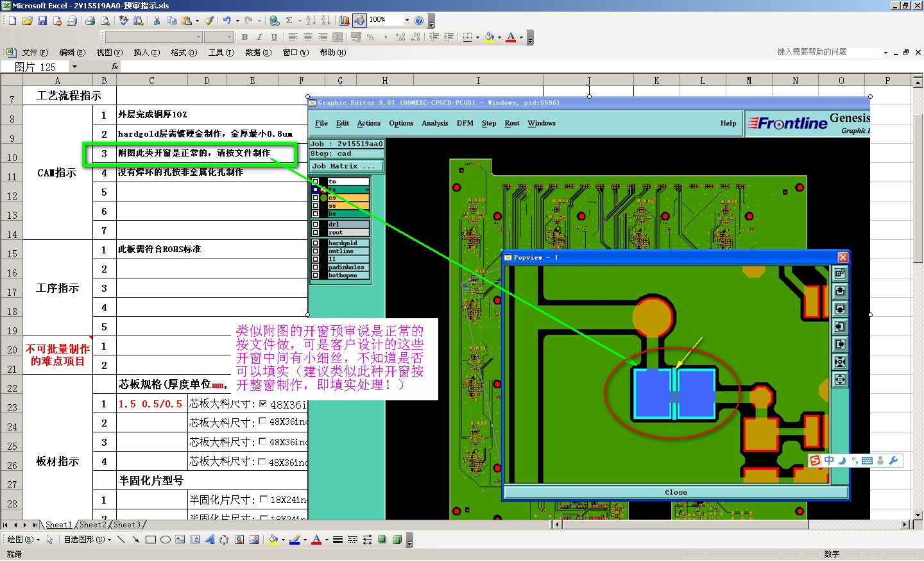
Task: Run the spelling check tool
Action: point(124,21)
